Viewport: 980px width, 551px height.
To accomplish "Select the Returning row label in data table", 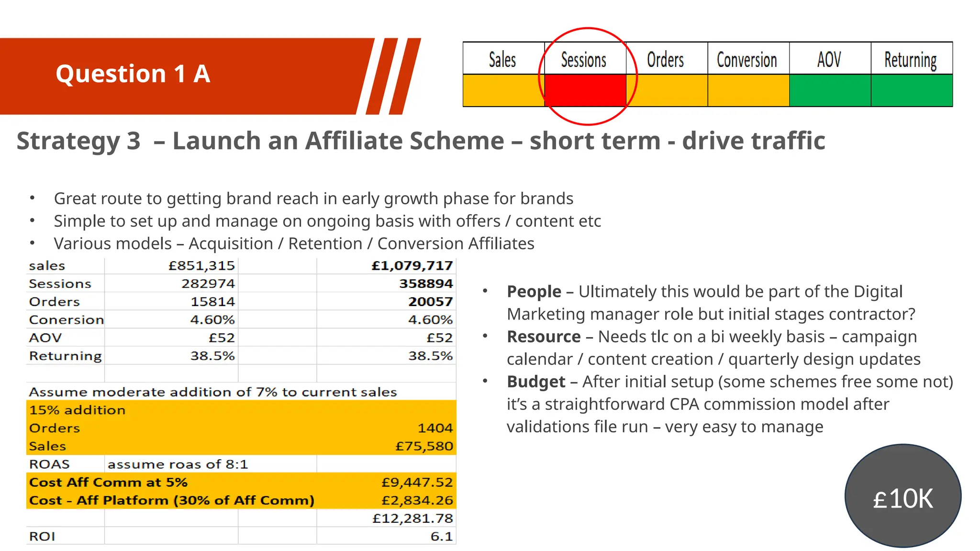I will (x=65, y=356).
